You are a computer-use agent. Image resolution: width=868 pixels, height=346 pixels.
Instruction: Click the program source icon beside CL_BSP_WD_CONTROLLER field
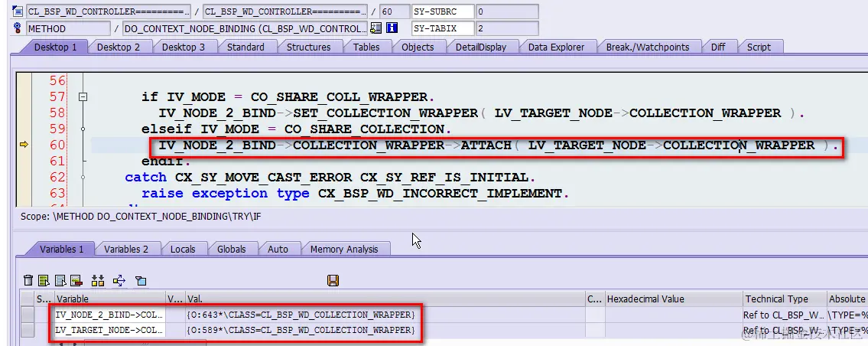(17, 11)
